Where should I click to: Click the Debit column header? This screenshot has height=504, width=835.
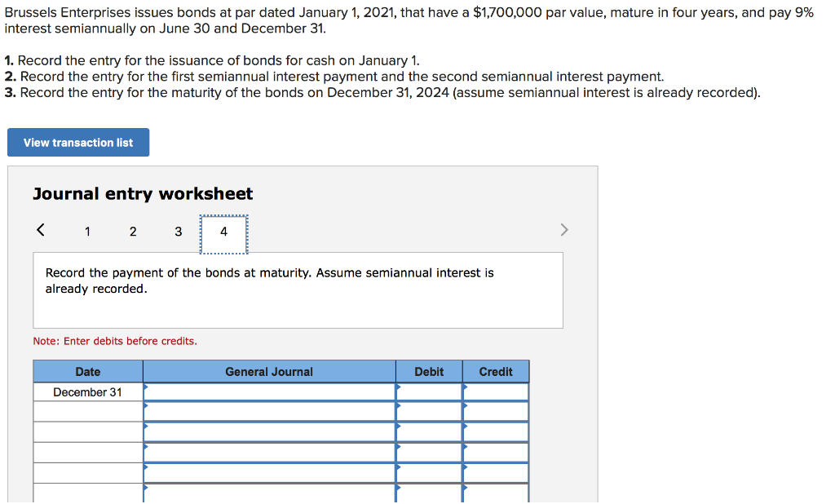[x=429, y=371]
